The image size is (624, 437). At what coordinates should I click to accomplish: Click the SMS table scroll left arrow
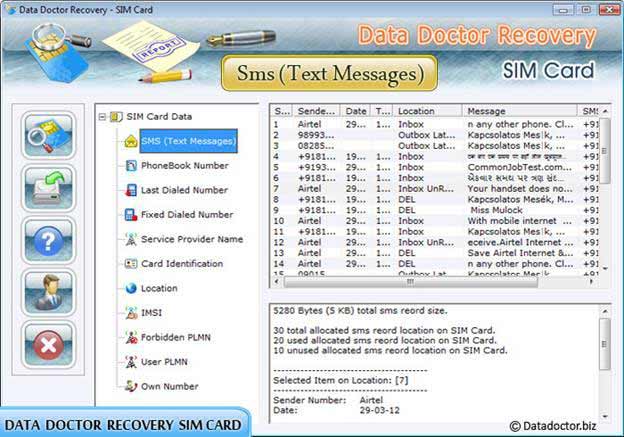tap(277, 282)
